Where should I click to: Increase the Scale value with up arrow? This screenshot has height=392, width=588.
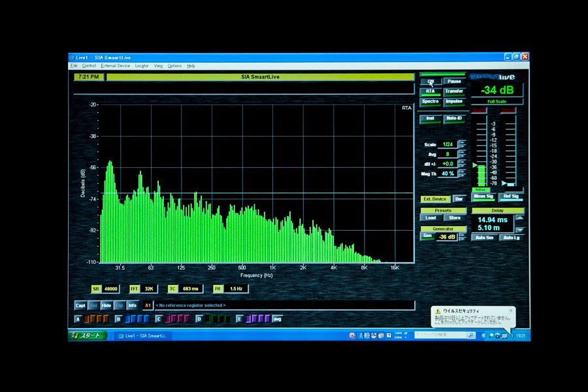(x=463, y=142)
